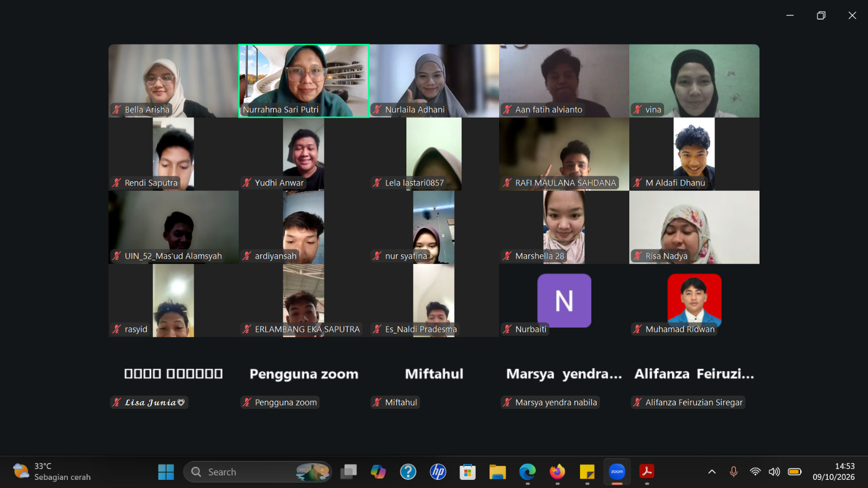The width and height of the screenshot is (868, 488).
Task: Click the small Pengguna zoom name label
Action: tap(286, 402)
